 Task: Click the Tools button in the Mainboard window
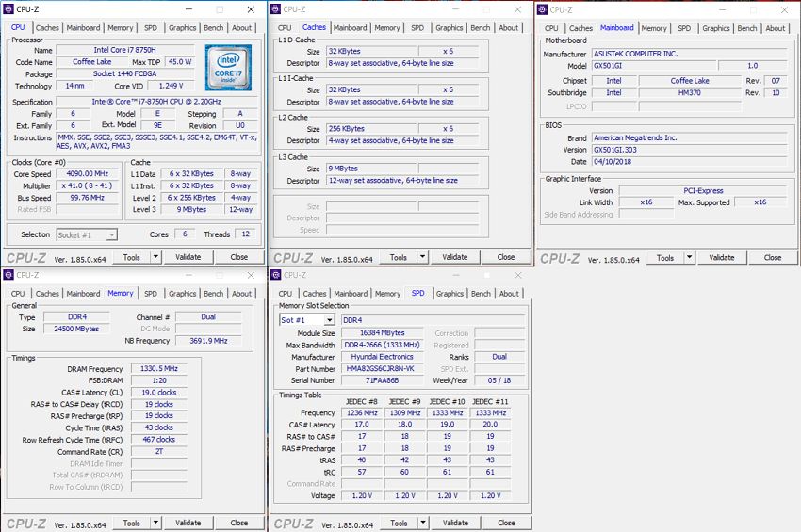pyautogui.click(x=665, y=257)
